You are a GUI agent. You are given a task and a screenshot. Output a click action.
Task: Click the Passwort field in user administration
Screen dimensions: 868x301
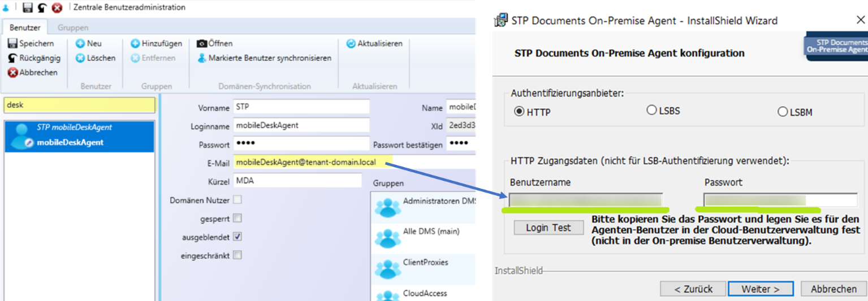(301, 144)
